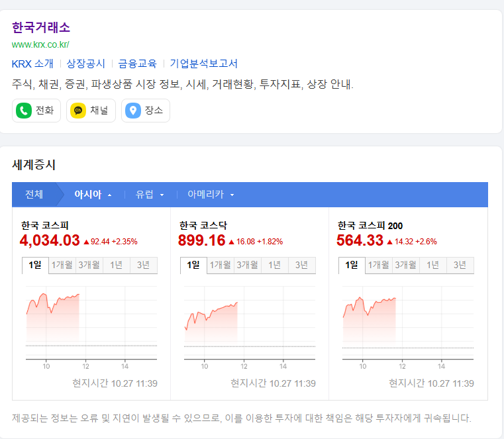
Task: Select 3개월 tab for 한국 코스닥
Action: 248,265
